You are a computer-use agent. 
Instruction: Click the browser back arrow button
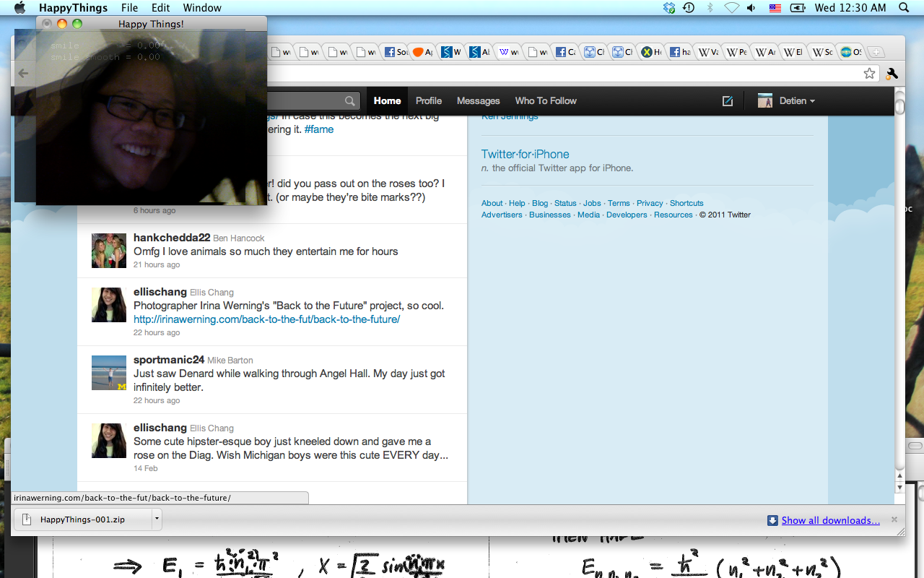(23, 73)
